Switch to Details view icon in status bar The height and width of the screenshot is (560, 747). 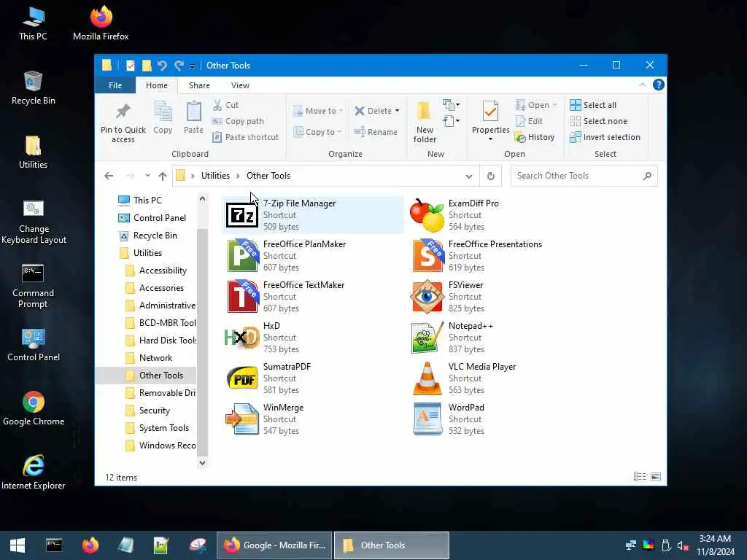(x=640, y=477)
